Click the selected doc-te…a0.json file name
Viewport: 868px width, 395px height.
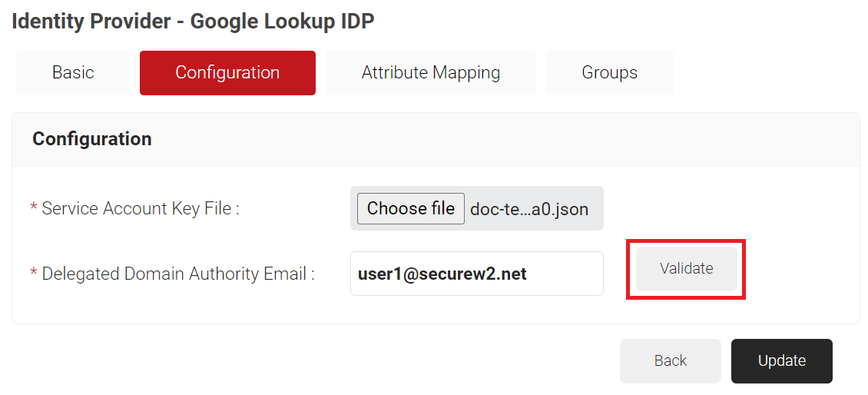[529, 209]
